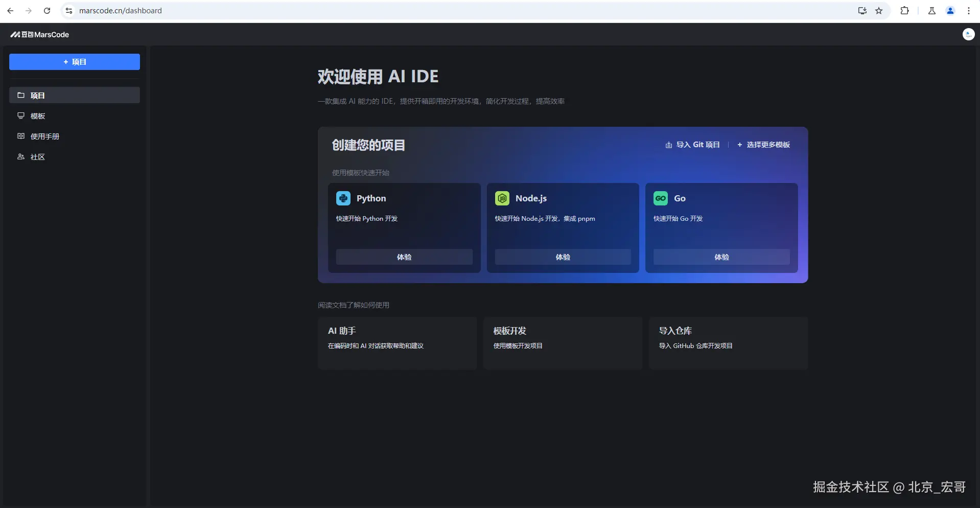The height and width of the screenshot is (508, 980).
Task: Click the plus icon beside 选择更多模板
Action: [x=740, y=145]
